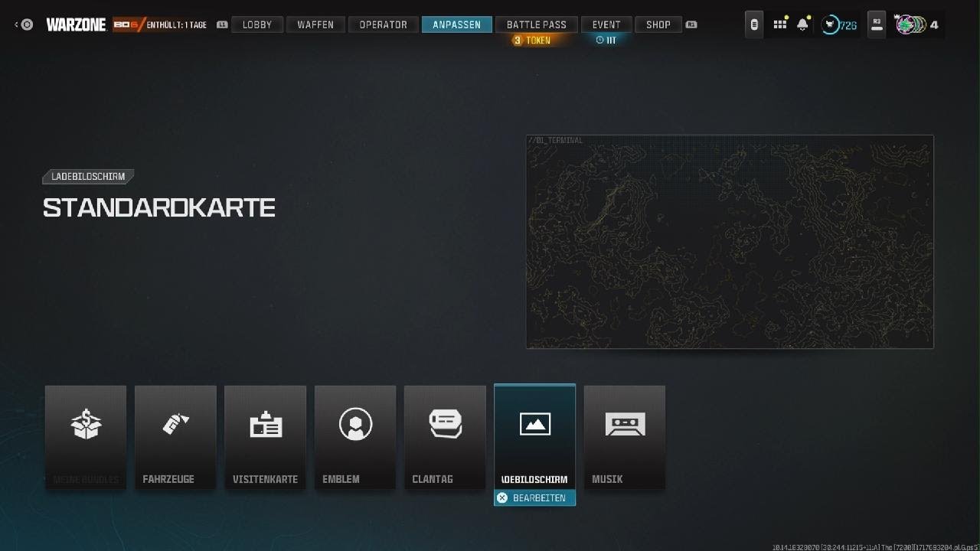Click the L1 shoulder button hint
This screenshot has height=551, width=980.
222,24
